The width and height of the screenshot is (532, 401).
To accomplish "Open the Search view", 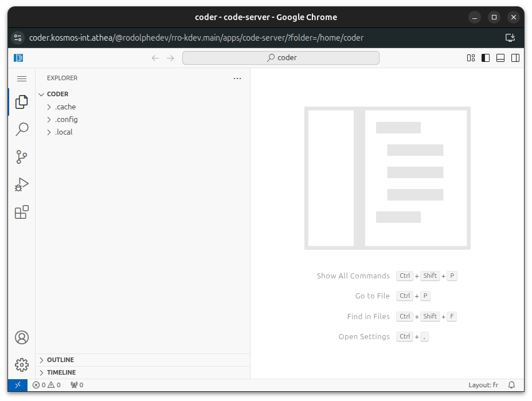I will pyautogui.click(x=22, y=129).
